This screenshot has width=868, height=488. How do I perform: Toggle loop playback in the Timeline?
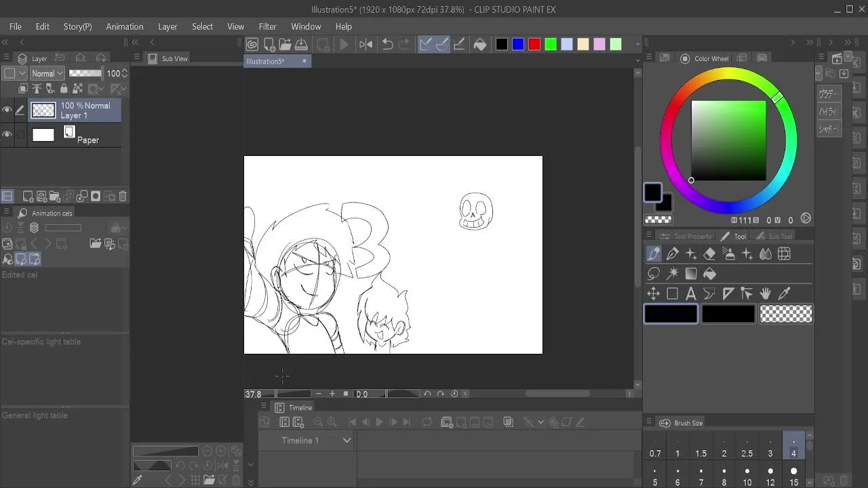pyautogui.click(x=427, y=422)
